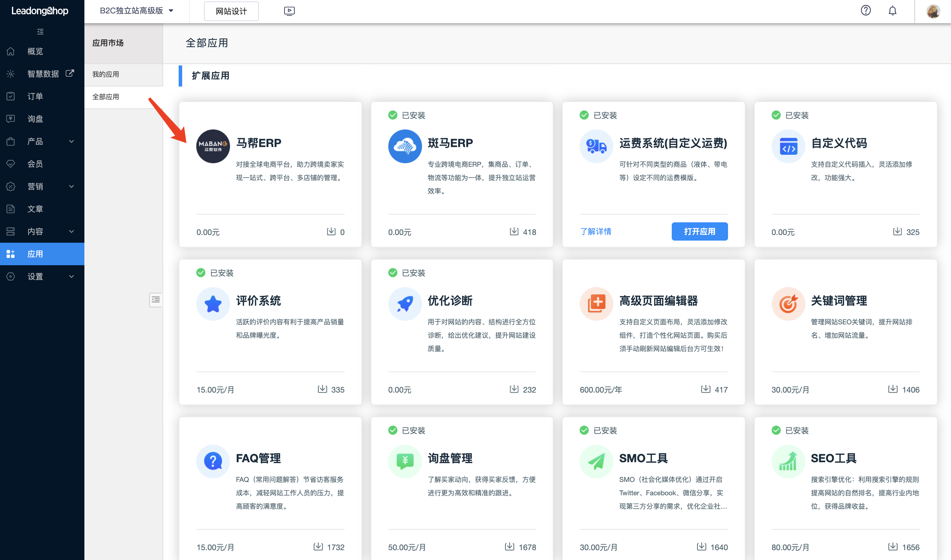Image resolution: width=951 pixels, height=560 pixels.
Task: Click the 打开应用 button for 运费系统
Action: click(x=700, y=231)
